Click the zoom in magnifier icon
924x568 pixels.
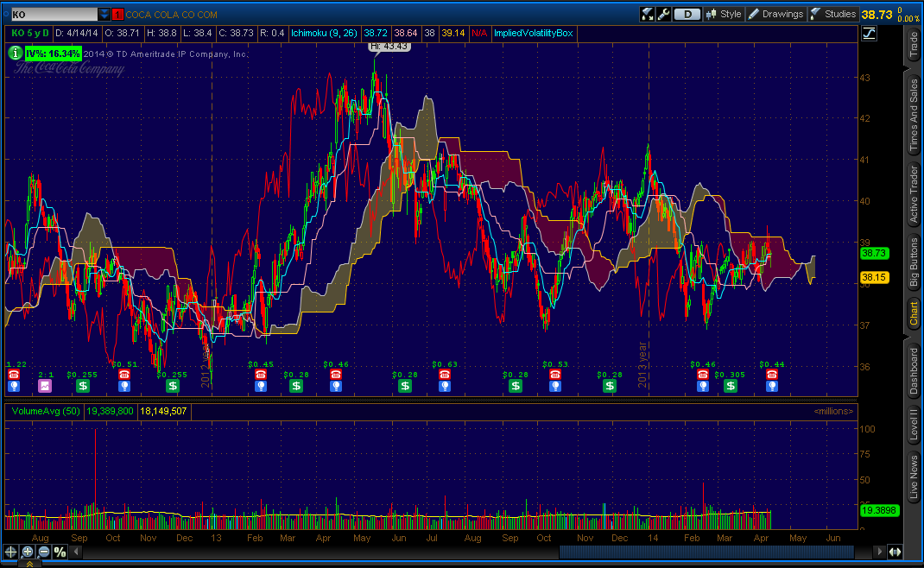coord(27,552)
